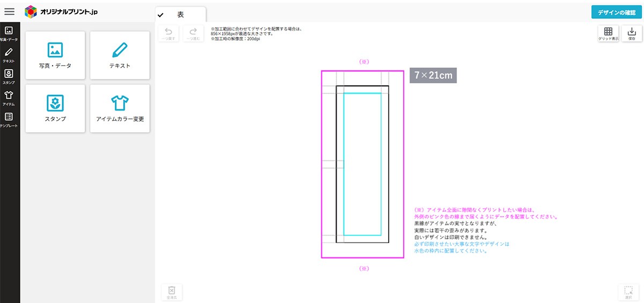The image size is (644, 303).
Task: Open the テキスト card
Action: click(120, 56)
